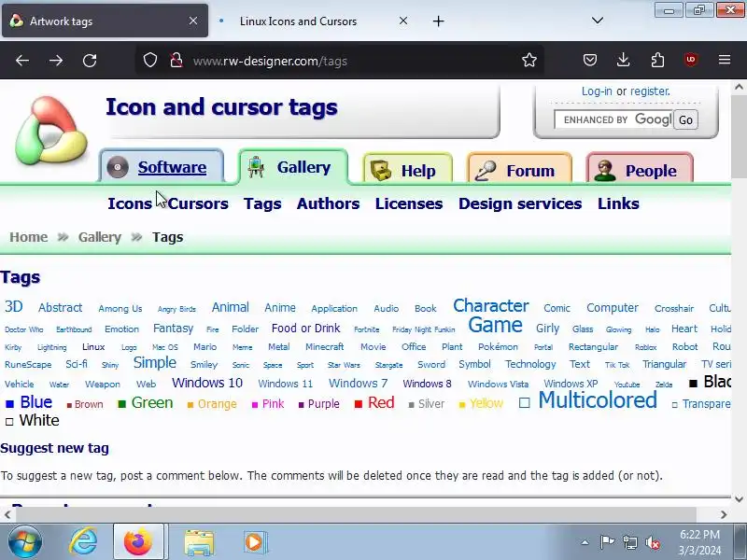Click the Log-in link
The width and height of the screenshot is (747, 560).
pos(597,91)
